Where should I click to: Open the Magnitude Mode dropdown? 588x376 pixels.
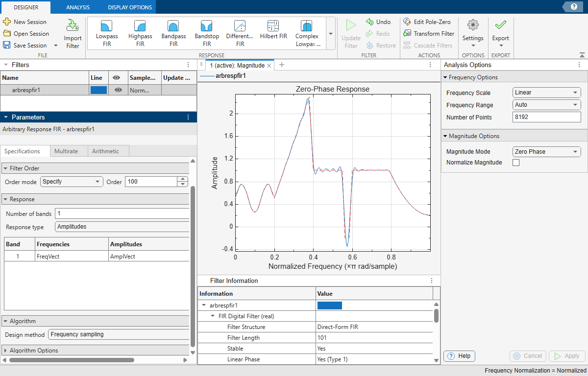point(546,152)
